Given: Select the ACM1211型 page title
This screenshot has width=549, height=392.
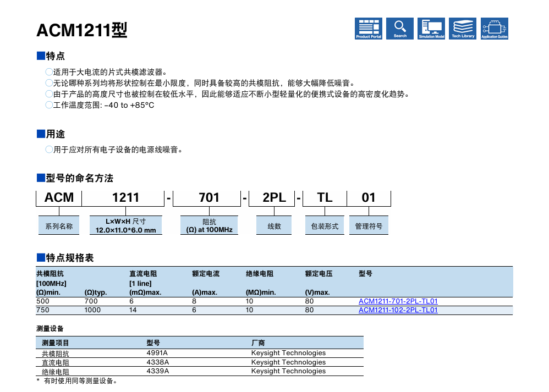Looking at the screenshot, I should (x=82, y=30).
